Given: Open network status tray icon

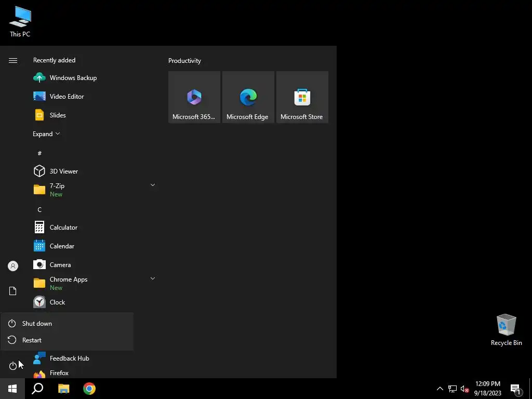Looking at the screenshot, I should tap(453, 389).
